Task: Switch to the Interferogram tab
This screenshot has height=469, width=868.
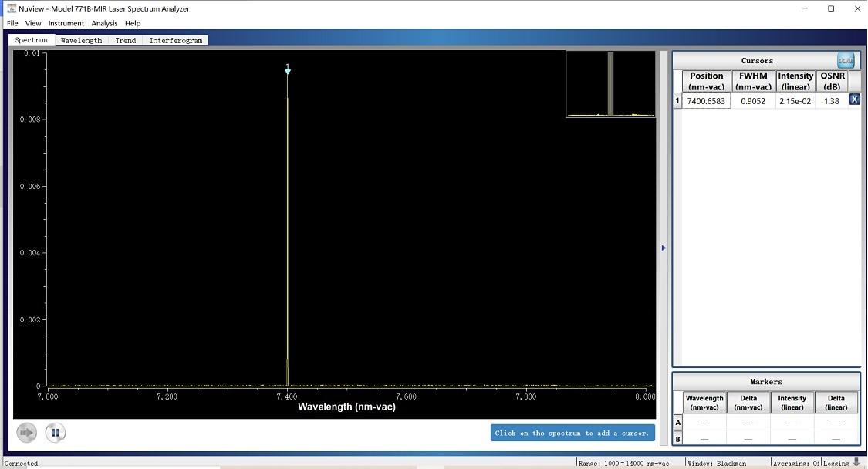Action: point(176,40)
